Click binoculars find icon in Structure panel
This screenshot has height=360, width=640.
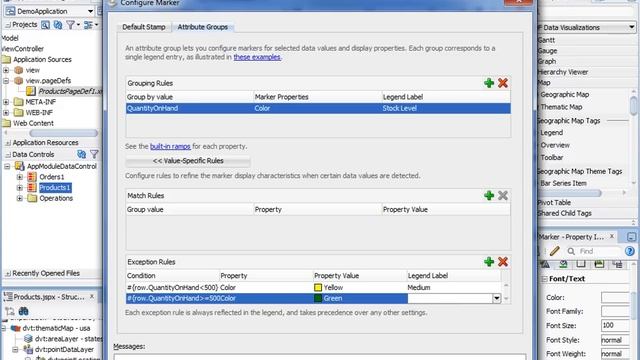pyautogui.click(x=23, y=311)
